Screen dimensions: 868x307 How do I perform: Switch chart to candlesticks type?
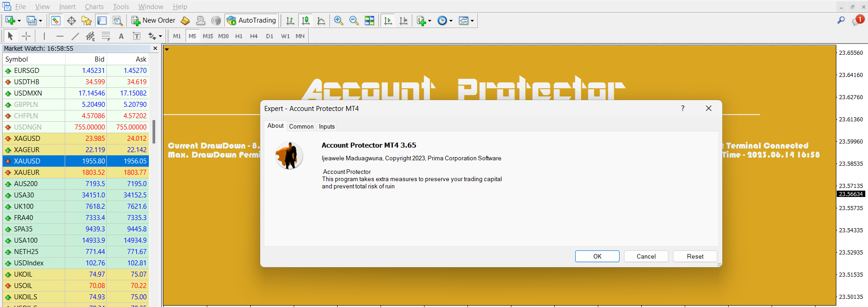(x=305, y=20)
